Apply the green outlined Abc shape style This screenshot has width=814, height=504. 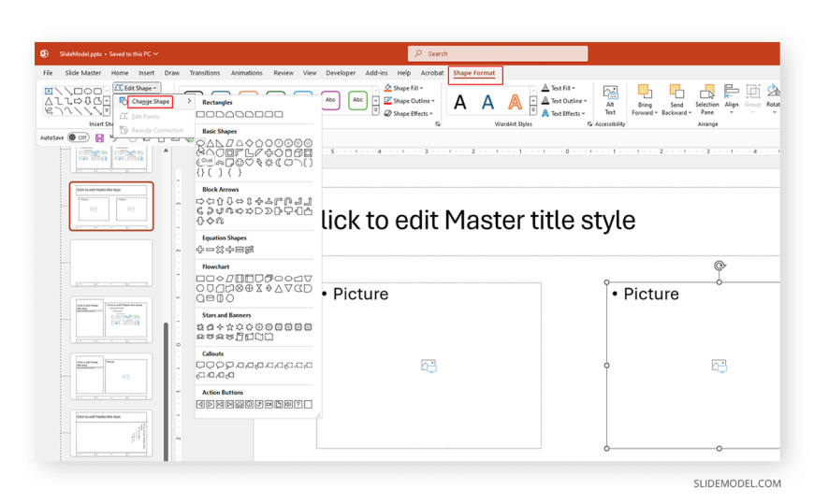pos(357,100)
